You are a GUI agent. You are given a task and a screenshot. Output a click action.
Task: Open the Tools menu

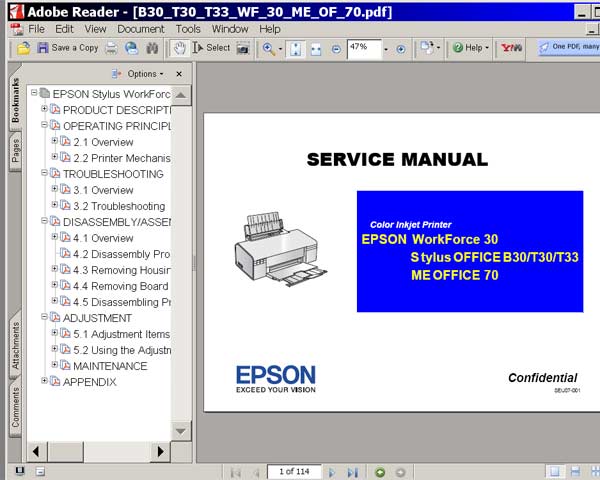click(x=188, y=29)
